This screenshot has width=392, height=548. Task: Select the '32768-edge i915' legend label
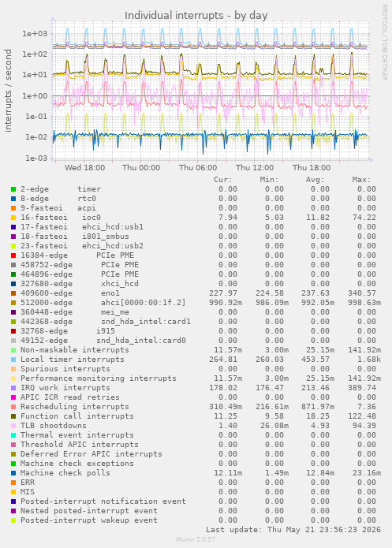click(68, 331)
